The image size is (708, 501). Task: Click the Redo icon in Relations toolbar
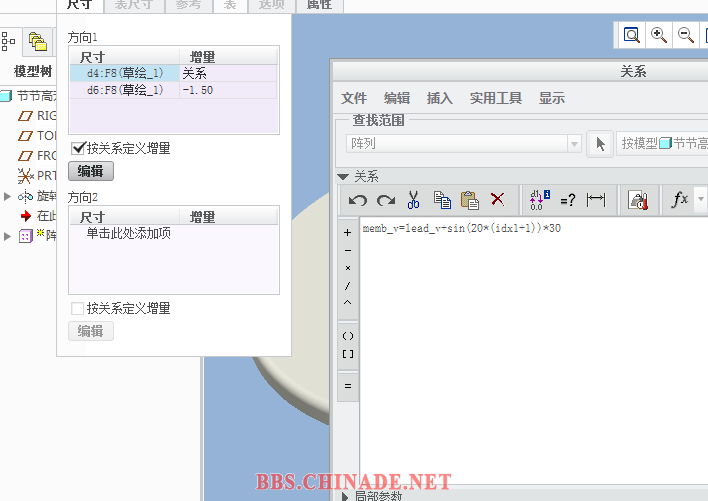386,199
